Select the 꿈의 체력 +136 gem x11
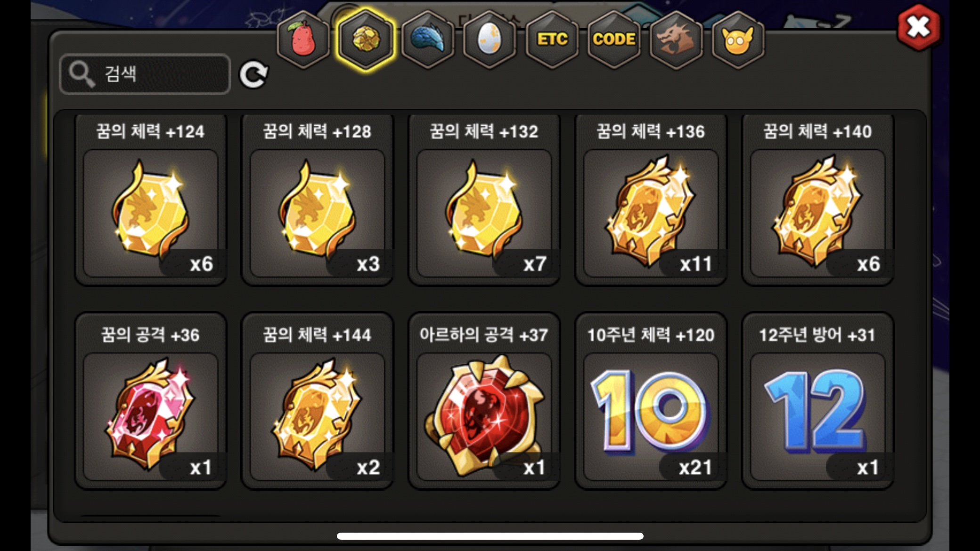The image size is (980, 551). pyautogui.click(x=651, y=199)
